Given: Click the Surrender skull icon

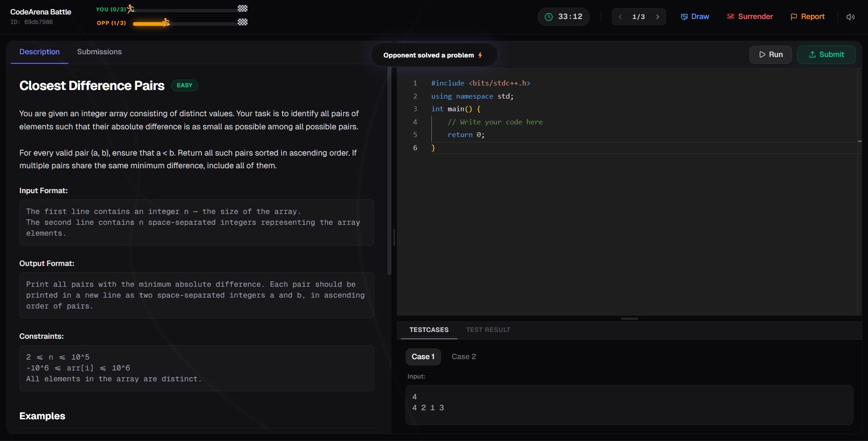Looking at the screenshot, I should tap(730, 16).
